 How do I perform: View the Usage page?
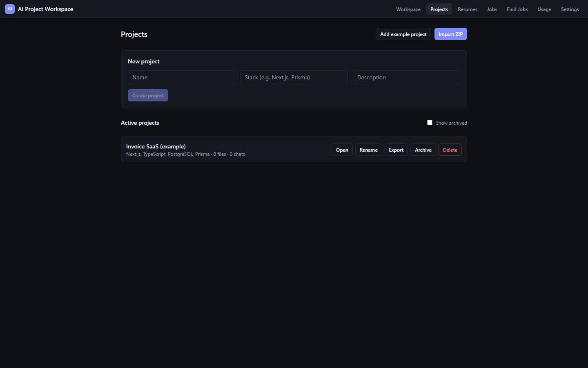[544, 9]
